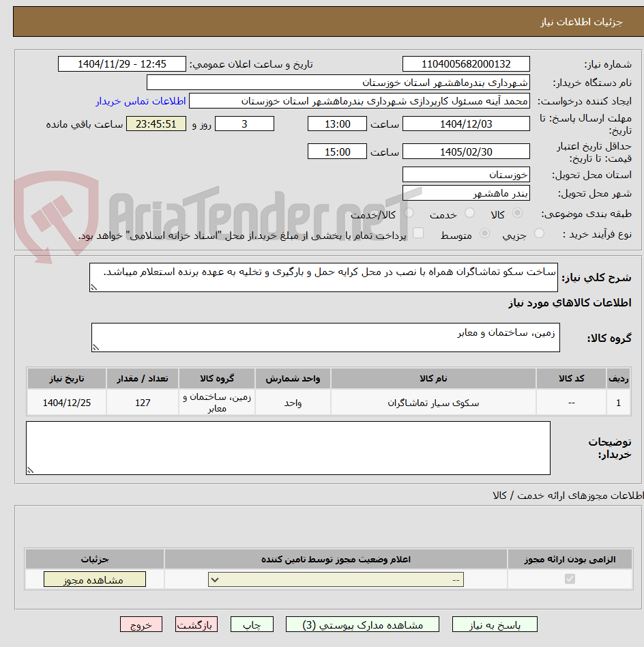Select the کالا/خدمت radio button
The width and height of the screenshot is (644, 647).
coord(409,213)
